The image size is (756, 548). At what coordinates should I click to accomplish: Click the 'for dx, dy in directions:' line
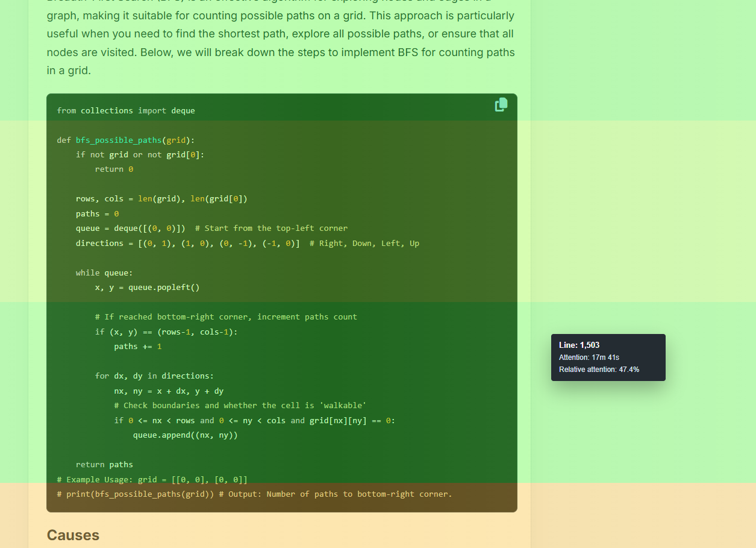point(154,376)
